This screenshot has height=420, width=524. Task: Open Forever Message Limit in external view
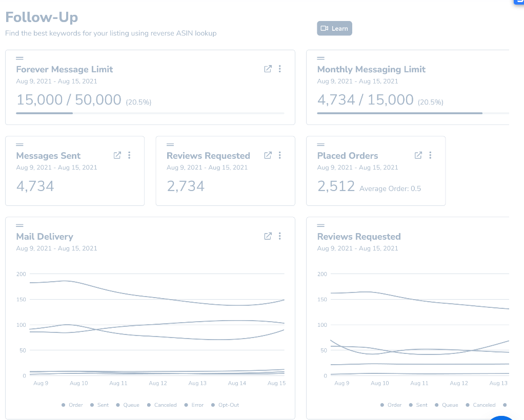[268, 69]
